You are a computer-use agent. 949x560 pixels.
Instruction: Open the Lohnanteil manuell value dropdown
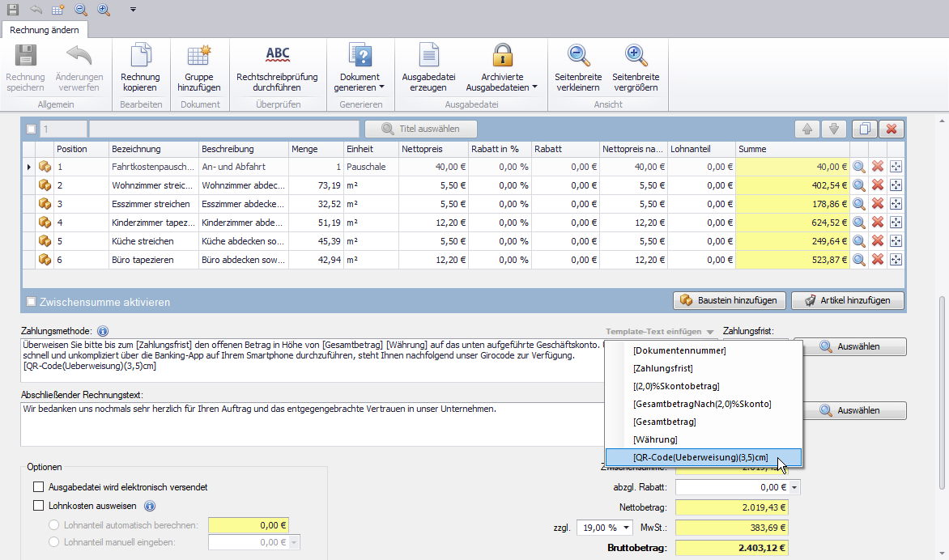(x=294, y=542)
